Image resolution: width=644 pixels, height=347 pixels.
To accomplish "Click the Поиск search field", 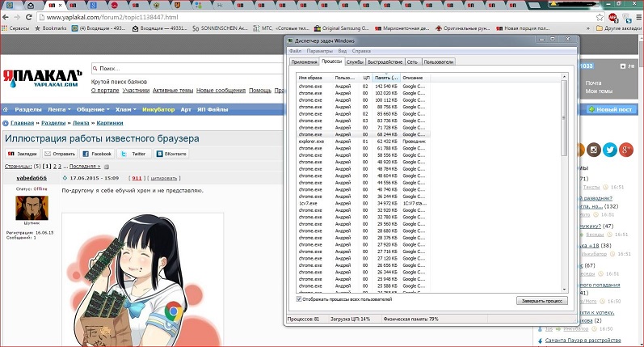I will (187, 68).
